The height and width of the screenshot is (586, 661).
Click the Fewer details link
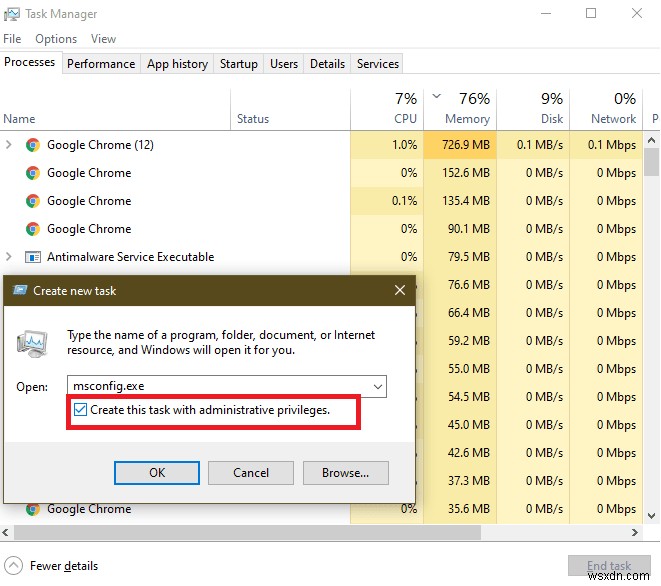coord(64,565)
